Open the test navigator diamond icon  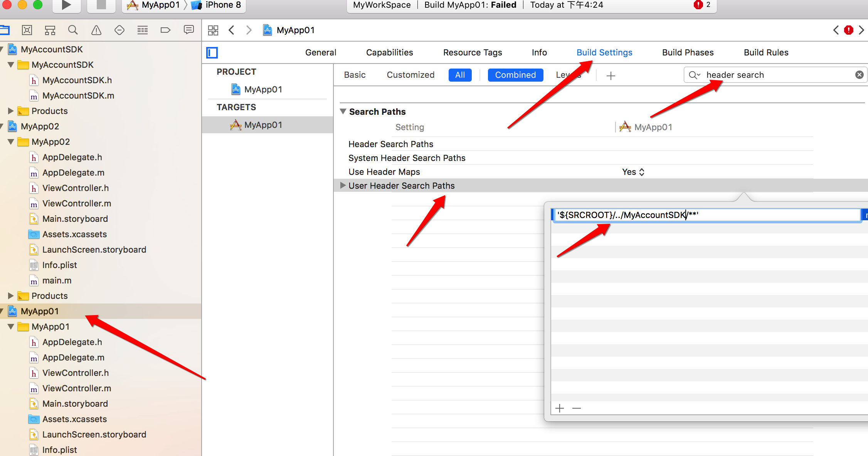[119, 30]
